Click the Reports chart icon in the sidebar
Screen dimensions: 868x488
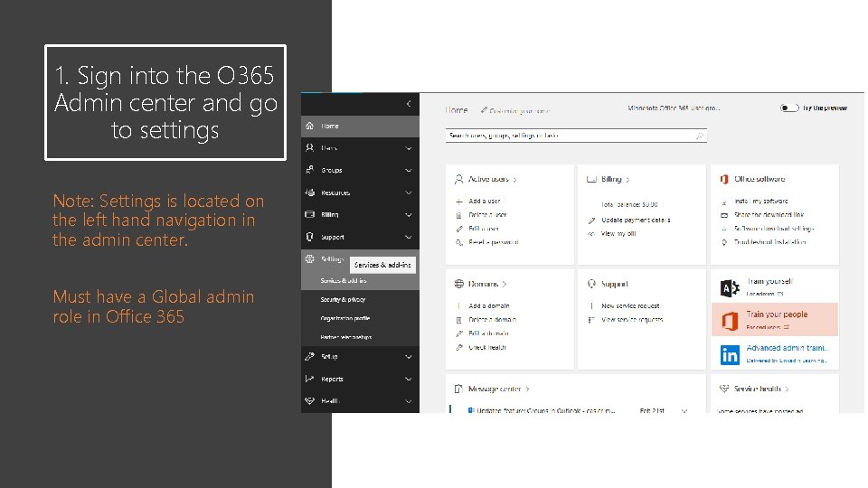coord(309,379)
